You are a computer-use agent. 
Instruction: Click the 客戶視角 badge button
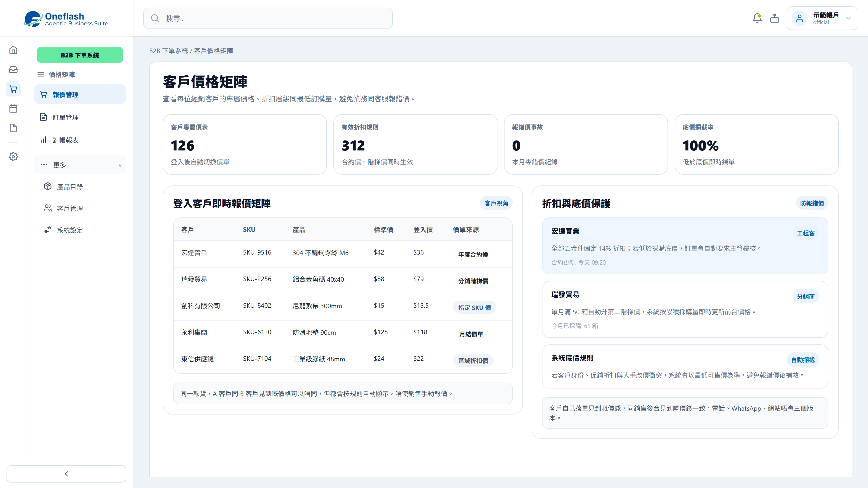[496, 203]
